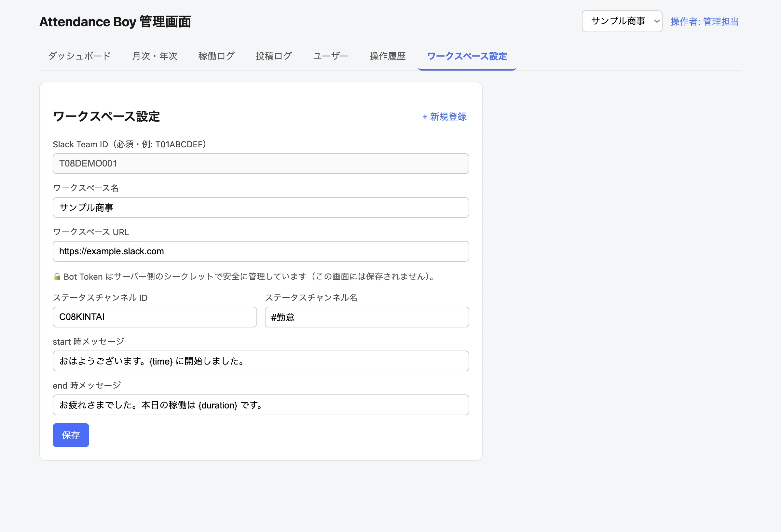This screenshot has height=532, width=781.
Task: Click the Attendance Boy 管理画面 title
Action: tap(115, 21)
